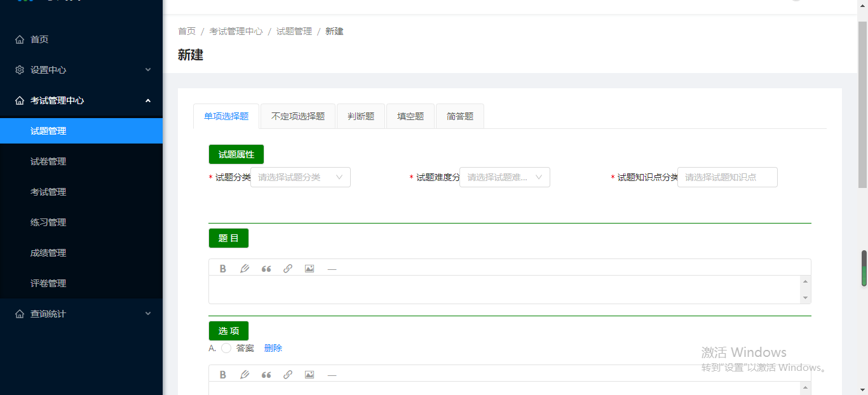The height and width of the screenshot is (395, 868).
Task: Expand the 查询统计 menu chevron
Action: coord(148,314)
